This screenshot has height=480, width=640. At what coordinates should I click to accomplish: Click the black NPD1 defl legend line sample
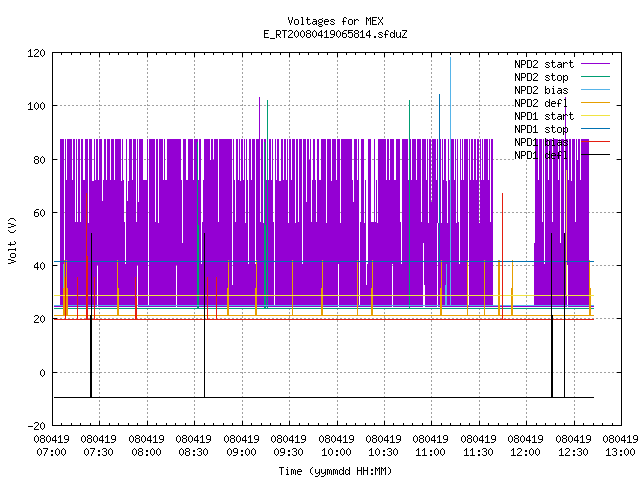pyautogui.click(x=595, y=155)
